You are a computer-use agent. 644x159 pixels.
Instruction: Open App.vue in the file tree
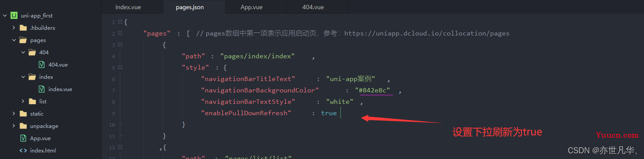tap(40, 138)
